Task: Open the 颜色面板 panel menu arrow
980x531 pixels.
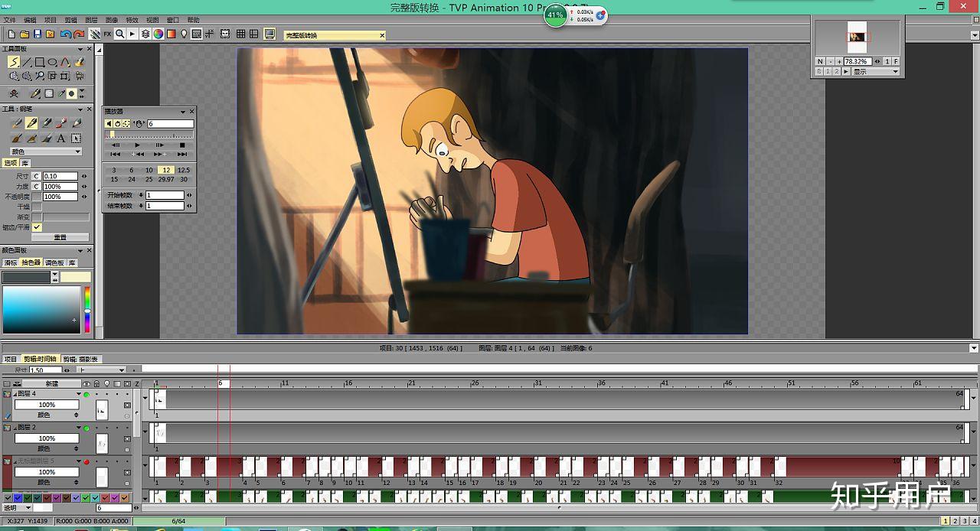Action: [80, 251]
